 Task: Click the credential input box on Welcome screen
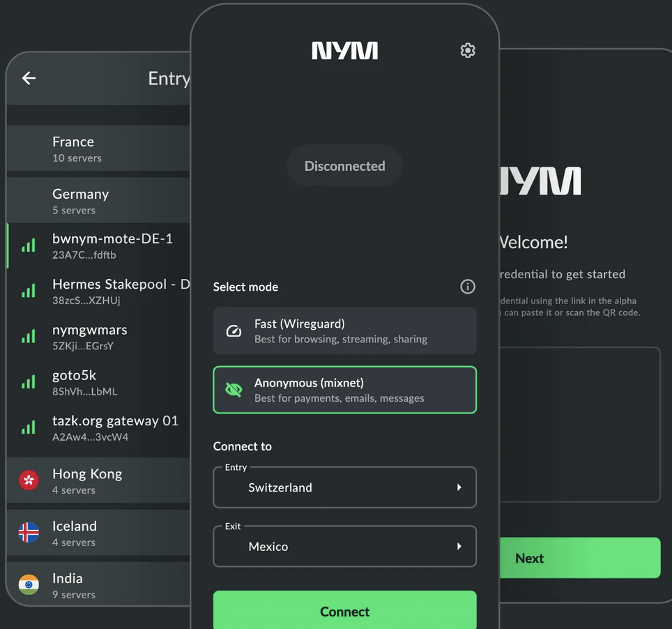click(x=580, y=424)
